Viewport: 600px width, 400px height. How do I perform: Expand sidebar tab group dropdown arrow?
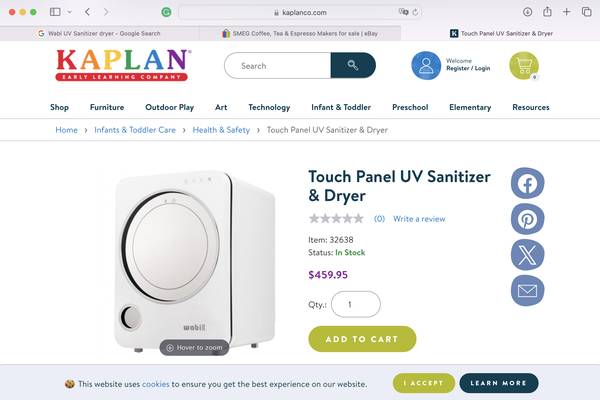click(69, 12)
